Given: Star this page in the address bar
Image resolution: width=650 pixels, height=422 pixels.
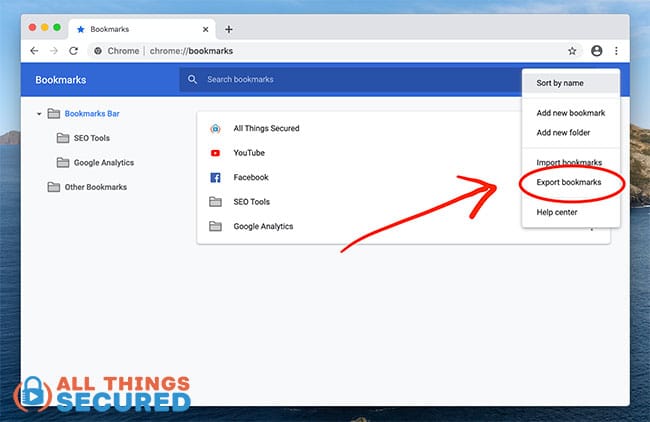Looking at the screenshot, I should (x=572, y=50).
